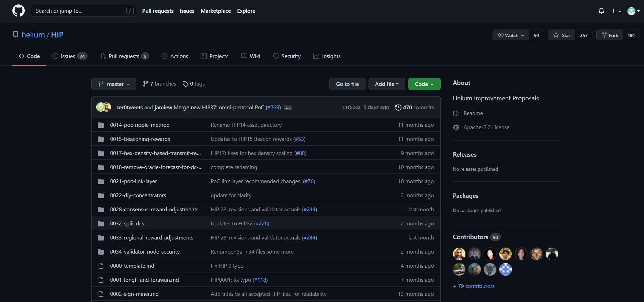Open the Insights tab
The height and width of the screenshot is (302, 644).
tap(327, 56)
